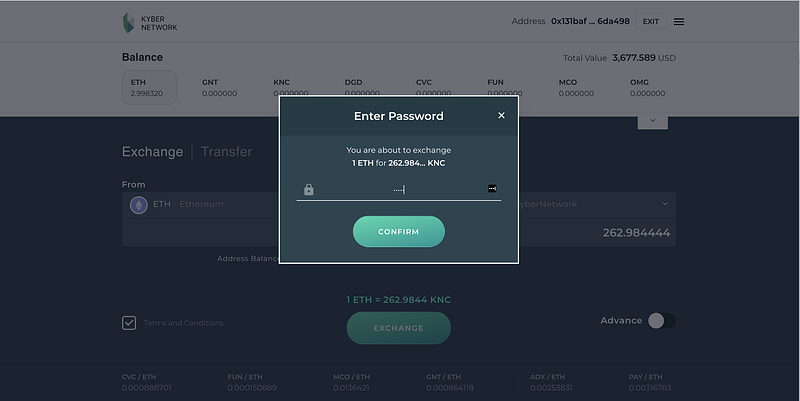This screenshot has width=800, height=401.
Task: Close the Enter Password dialog
Action: click(x=501, y=115)
